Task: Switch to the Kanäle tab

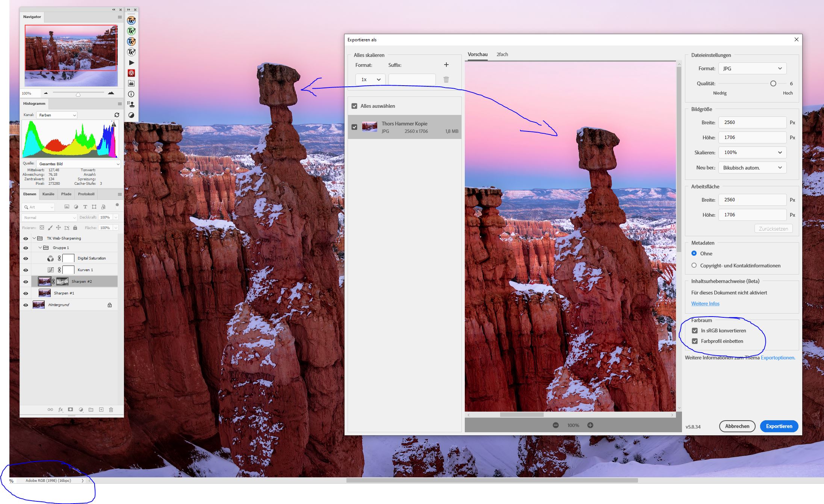Action: coord(48,194)
